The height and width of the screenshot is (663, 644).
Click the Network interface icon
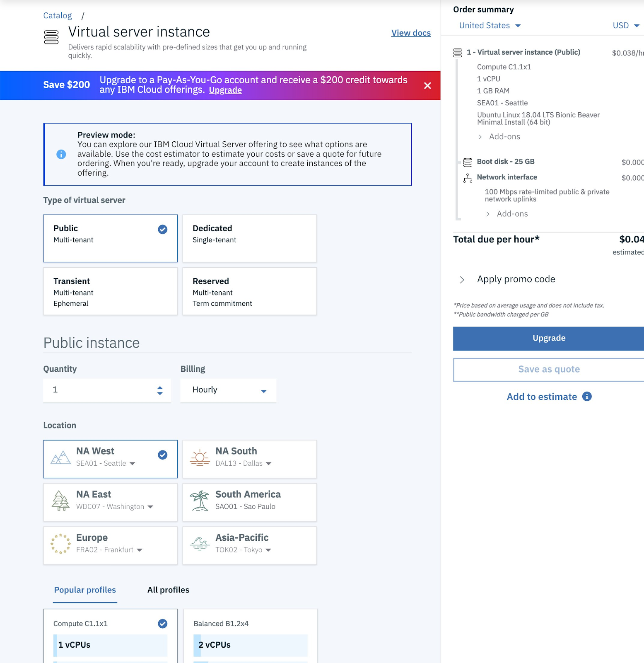tap(468, 178)
